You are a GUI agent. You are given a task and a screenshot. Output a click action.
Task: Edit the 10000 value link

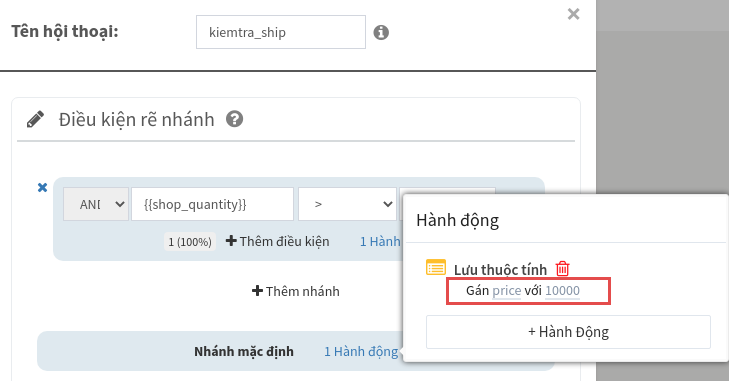[x=563, y=291]
